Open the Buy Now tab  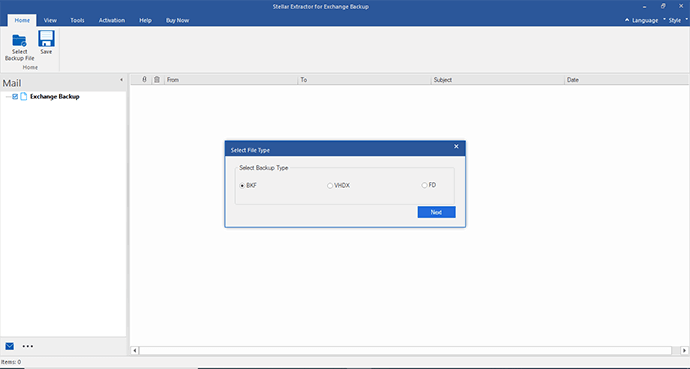point(177,20)
